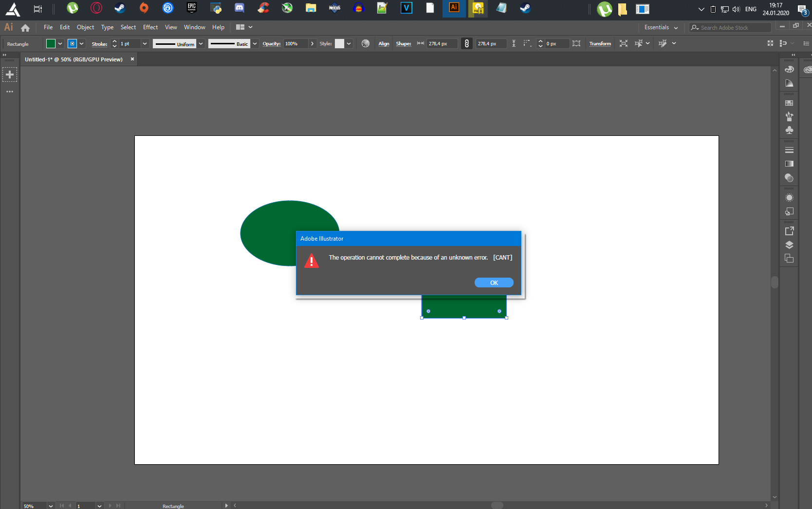
Task: Click the Illustrator Home icon
Action: pyautogui.click(x=25, y=28)
